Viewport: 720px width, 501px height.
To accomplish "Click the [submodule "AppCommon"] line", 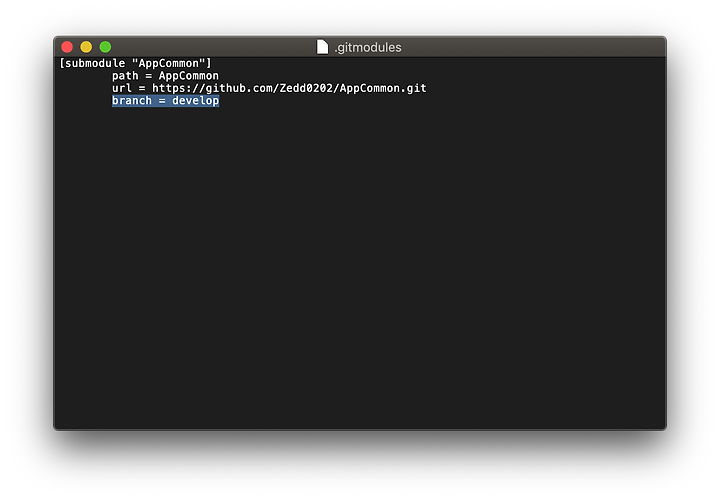I will coord(135,63).
